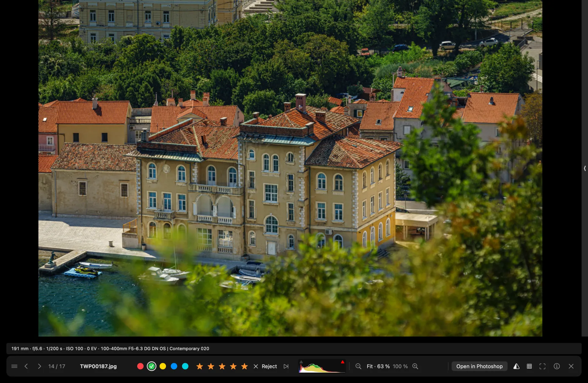588x383 pixels.
Task: Toggle the focus peaking triangle icon
Action: click(516, 366)
